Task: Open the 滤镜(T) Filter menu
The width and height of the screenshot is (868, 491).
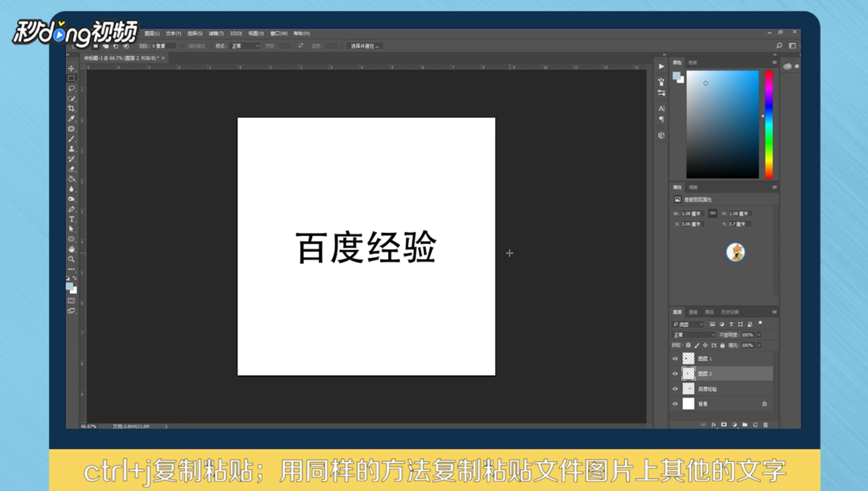Action: tap(216, 34)
